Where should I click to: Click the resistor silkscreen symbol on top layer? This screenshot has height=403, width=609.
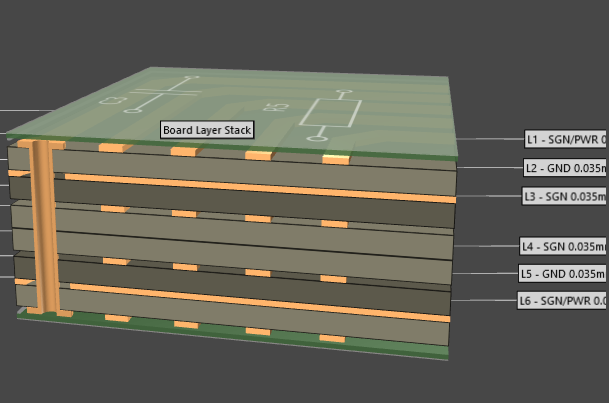pos(330,116)
